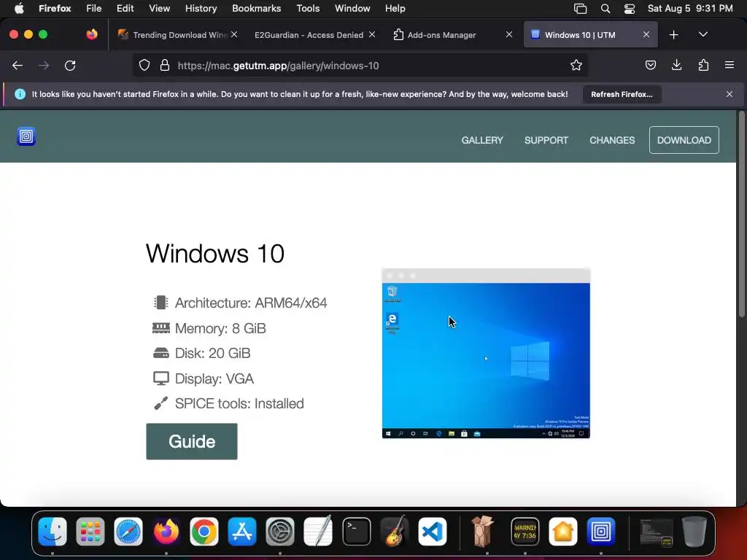
Task: Click the pinned Firefox tab icon
Action: tap(91, 34)
